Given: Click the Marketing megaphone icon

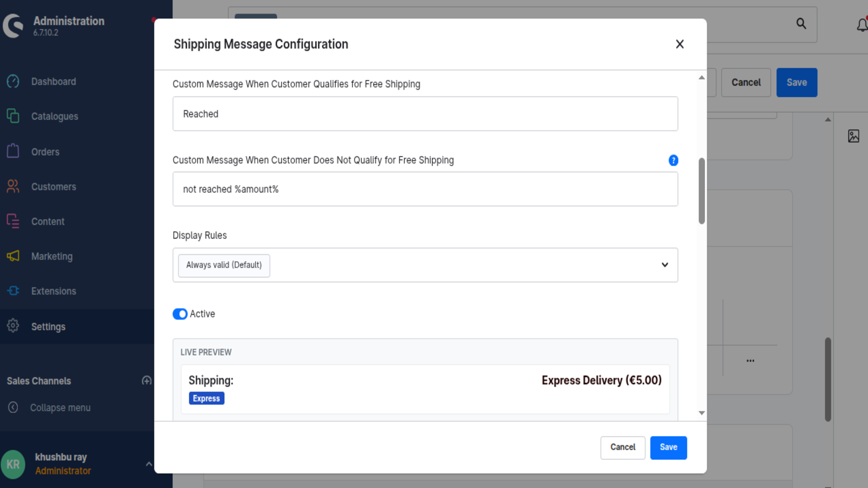Looking at the screenshot, I should coord(13,256).
